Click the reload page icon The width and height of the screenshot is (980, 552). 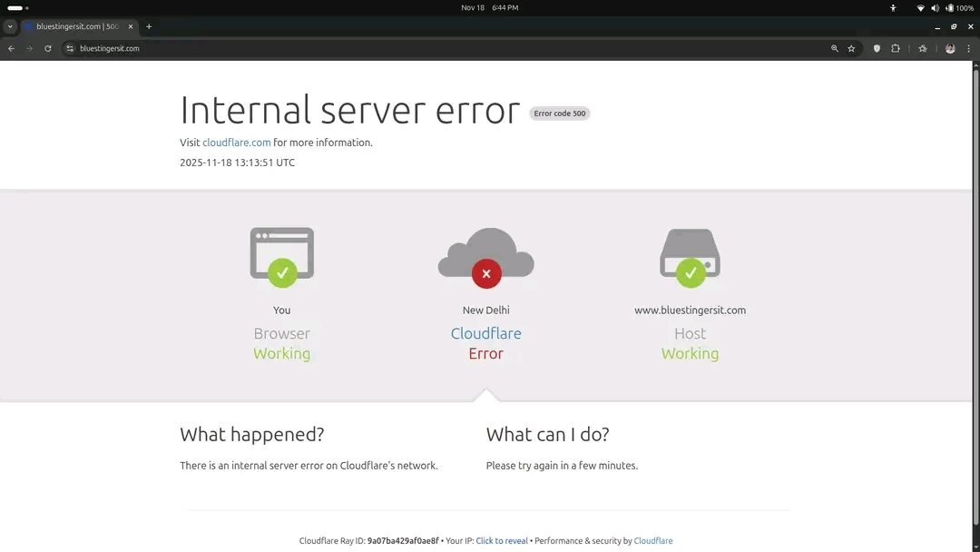coord(47,48)
